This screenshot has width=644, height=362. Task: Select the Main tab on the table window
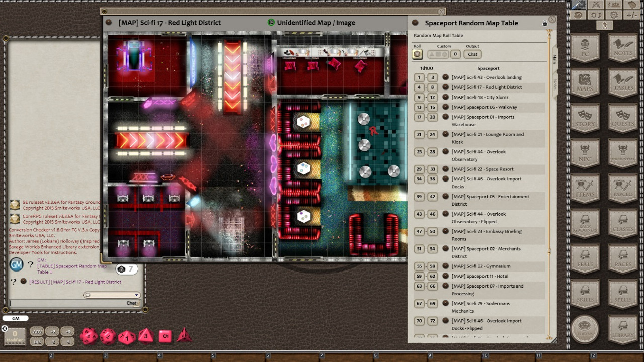[x=555, y=58]
